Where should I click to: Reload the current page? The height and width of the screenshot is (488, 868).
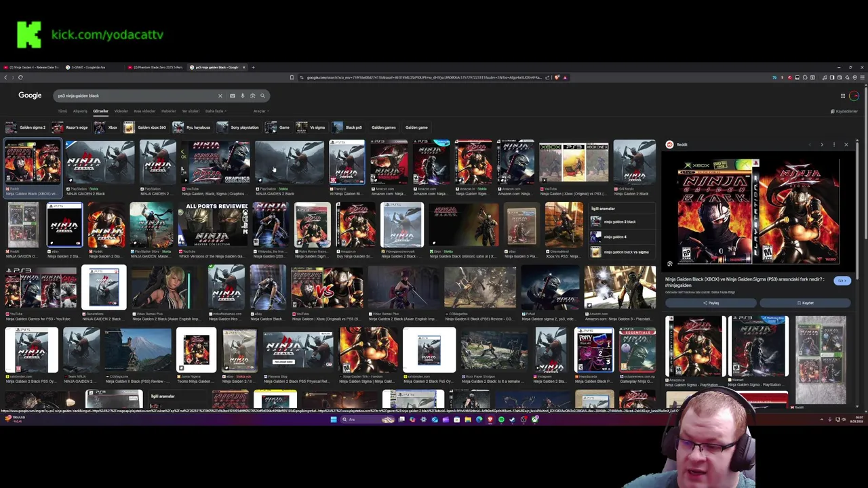point(20,77)
